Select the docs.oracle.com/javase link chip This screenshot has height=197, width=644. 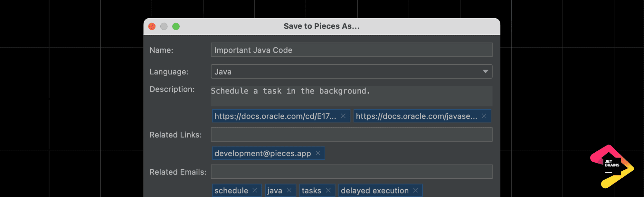point(416,116)
